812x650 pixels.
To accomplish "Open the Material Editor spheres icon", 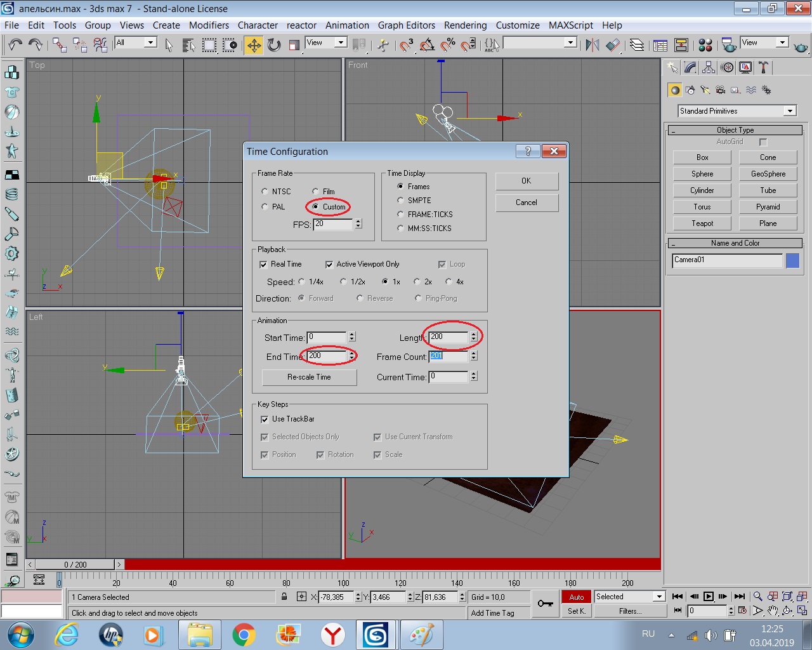I will pos(705,45).
